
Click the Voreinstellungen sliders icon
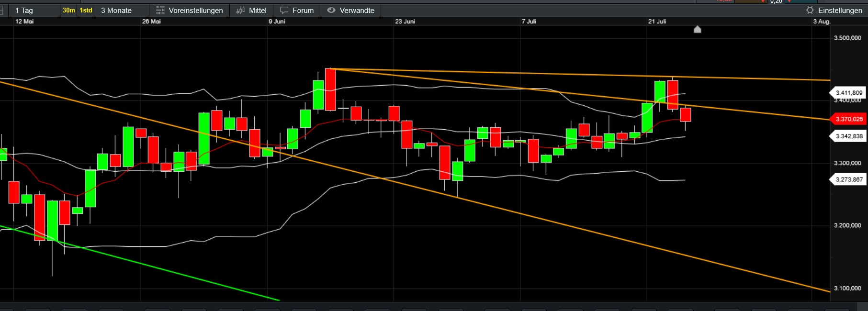(160, 11)
